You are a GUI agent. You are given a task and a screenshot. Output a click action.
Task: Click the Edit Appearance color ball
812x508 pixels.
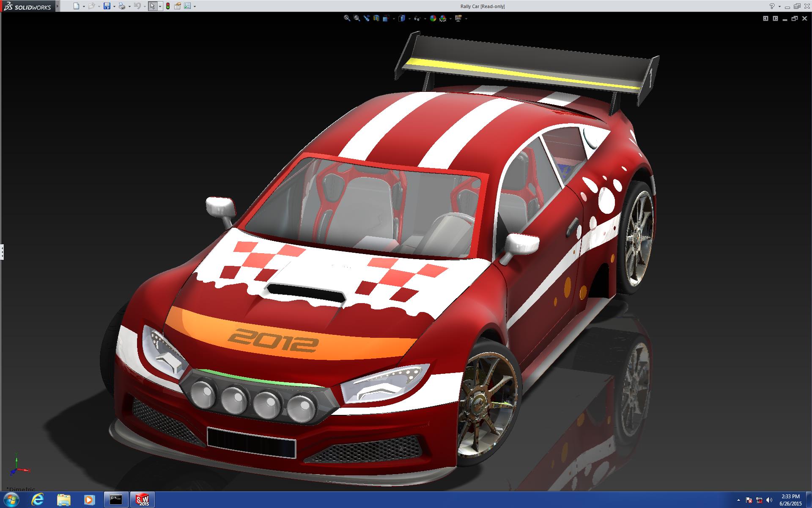click(433, 18)
